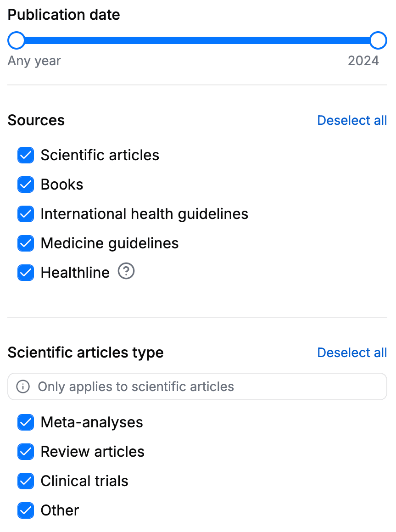This screenshot has width=396, height=532.
Task: Toggle the International health guidelines checkbox
Action: click(25, 214)
